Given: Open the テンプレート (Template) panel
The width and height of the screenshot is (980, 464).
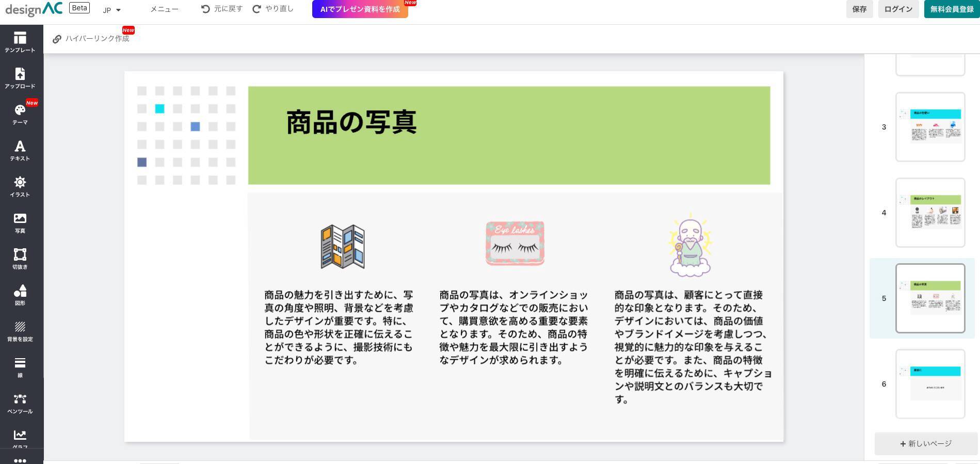Looking at the screenshot, I should point(20,42).
